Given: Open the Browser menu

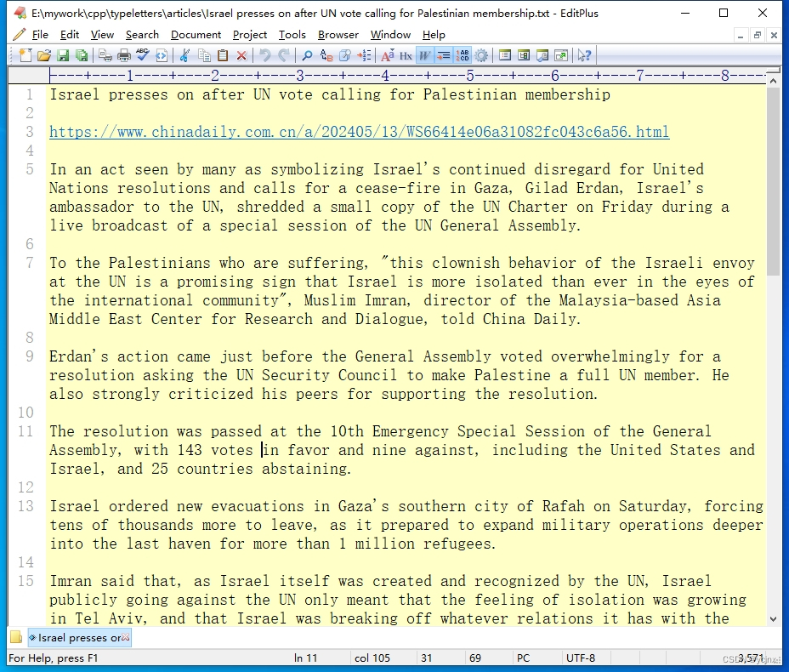Looking at the screenshot, I should click(x=338, y=35).
